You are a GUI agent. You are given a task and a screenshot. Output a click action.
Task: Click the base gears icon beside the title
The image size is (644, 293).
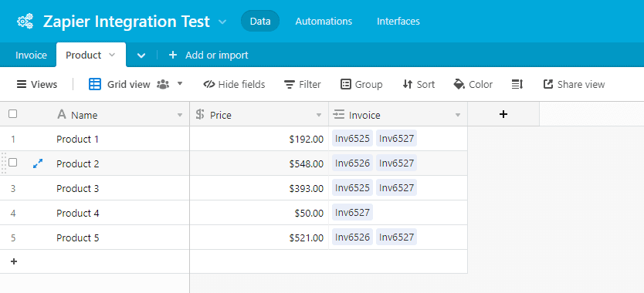(x=25, y=22)
